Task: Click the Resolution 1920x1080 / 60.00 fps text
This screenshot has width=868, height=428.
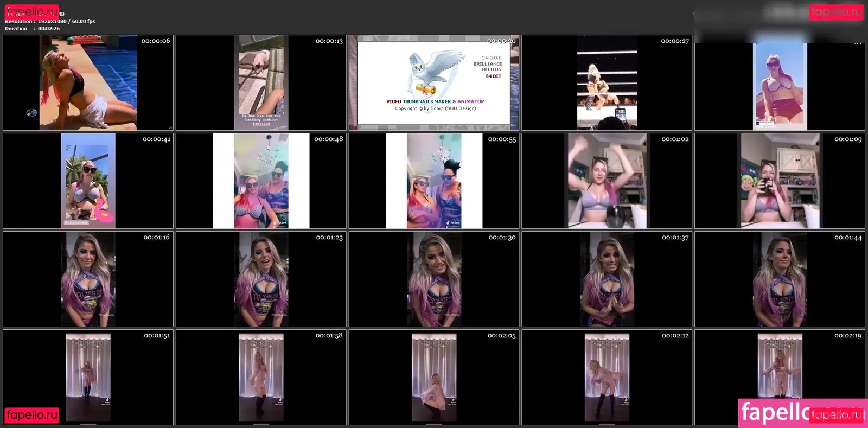Action: tap(50, 22)
